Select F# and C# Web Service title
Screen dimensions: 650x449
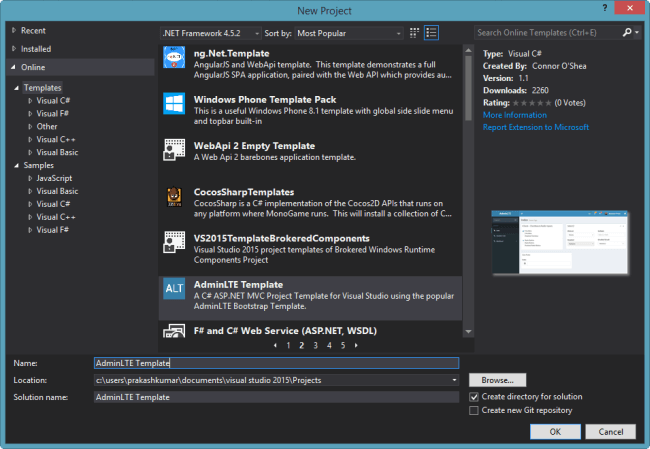pos(285,331)
